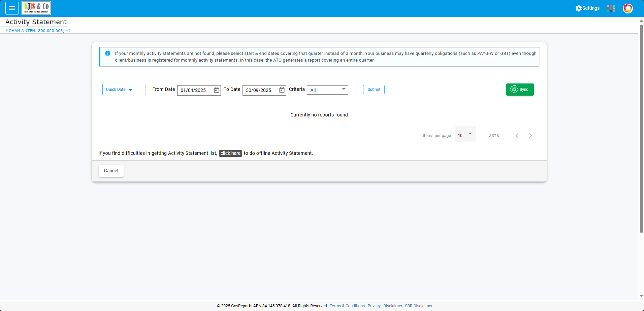The width and height of the screenshot is (644, 311).
Task: Click the external link icon beside client name
Action: (68, 31)
